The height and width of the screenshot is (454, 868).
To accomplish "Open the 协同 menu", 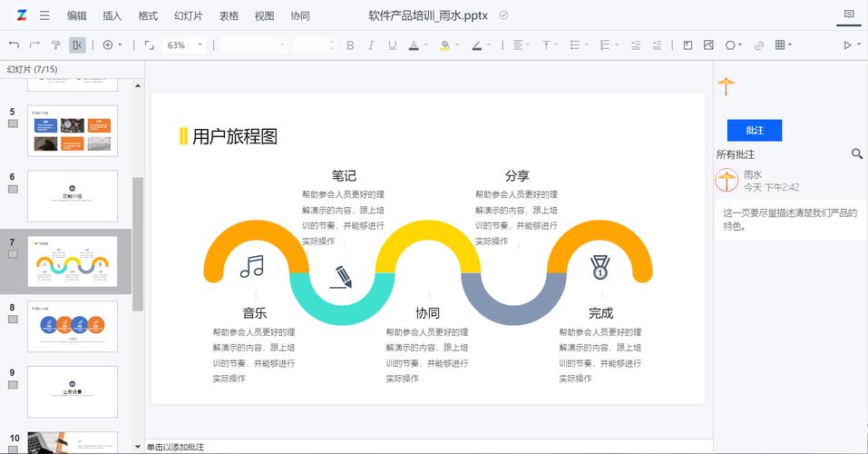I will [300, 15].
